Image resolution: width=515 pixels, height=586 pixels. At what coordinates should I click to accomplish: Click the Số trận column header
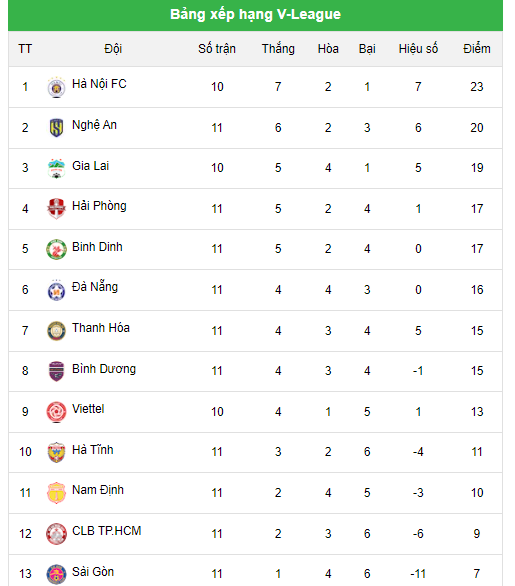(x=217, y=49)
